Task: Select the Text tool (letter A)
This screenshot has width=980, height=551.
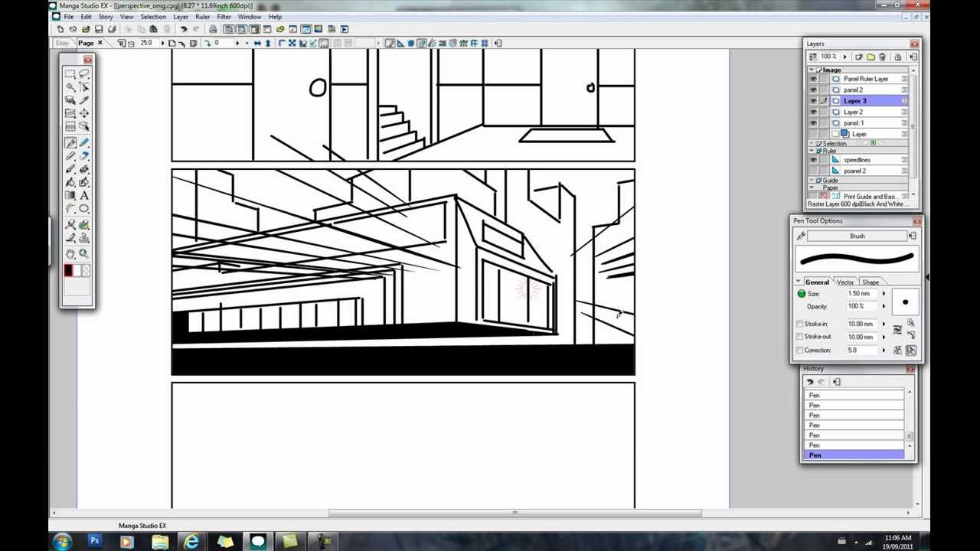Action: tap(84, 195)
